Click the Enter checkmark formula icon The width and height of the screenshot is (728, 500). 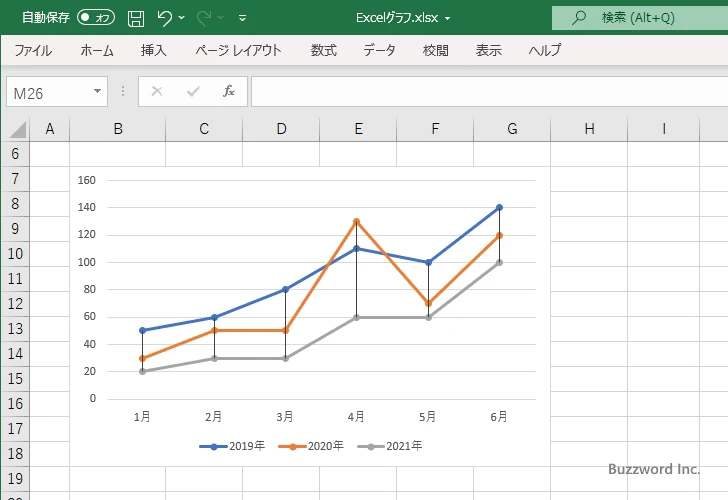tap(193, 91)
